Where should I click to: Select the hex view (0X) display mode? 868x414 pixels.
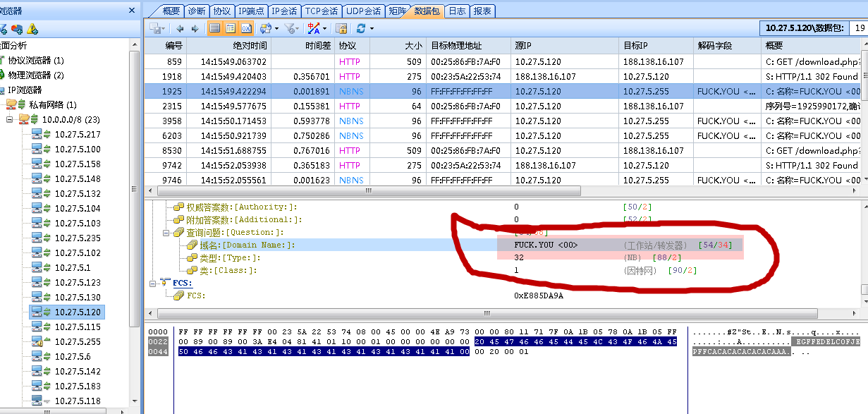point(246,28)
